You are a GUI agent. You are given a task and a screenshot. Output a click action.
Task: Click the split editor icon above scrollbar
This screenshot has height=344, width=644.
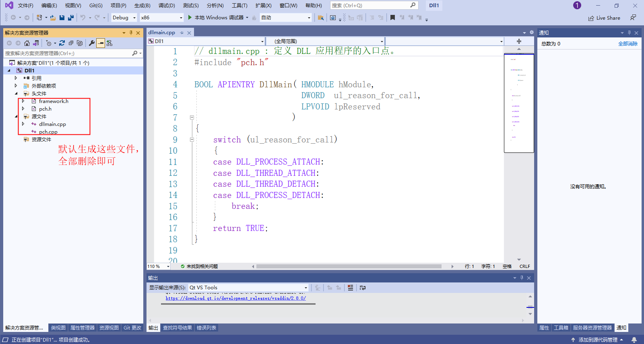[519, 41]
